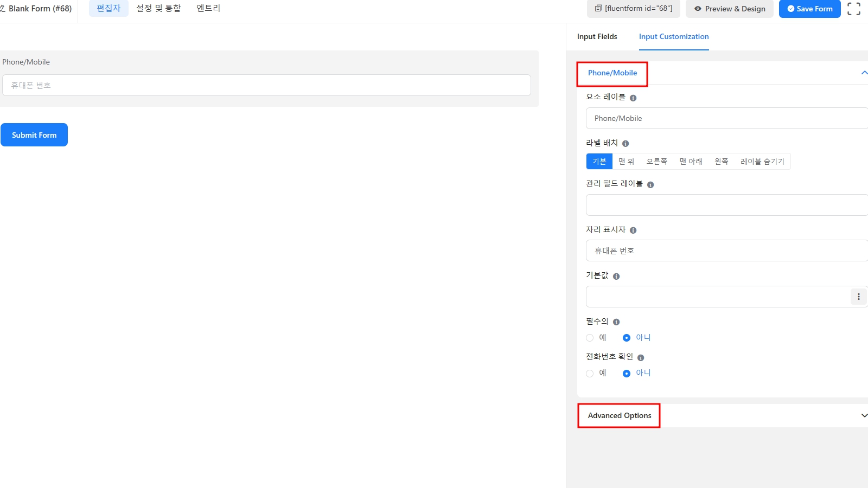This screenshot has width=868, height=488.
Task: Choose 레이블 숨기기 label placement
Action: tap(762, 162)
